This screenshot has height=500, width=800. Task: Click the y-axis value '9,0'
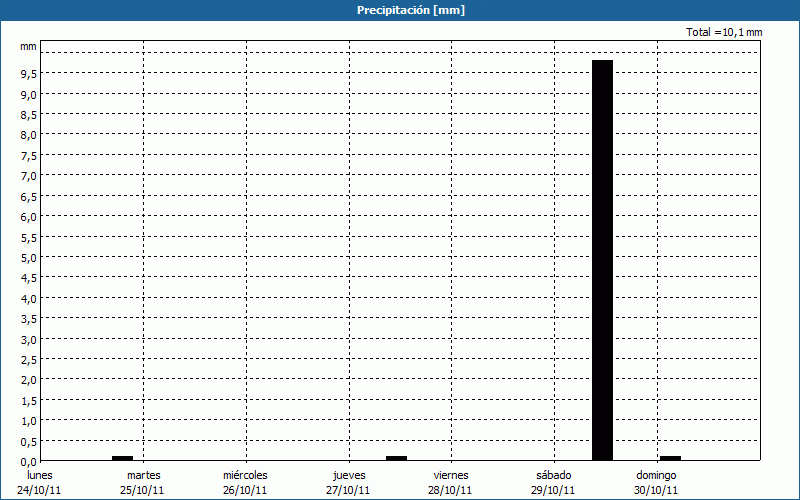point(29,94)
